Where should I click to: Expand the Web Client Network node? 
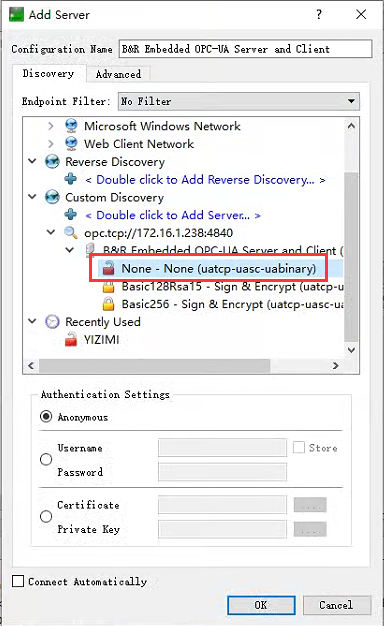coord(51,144)
